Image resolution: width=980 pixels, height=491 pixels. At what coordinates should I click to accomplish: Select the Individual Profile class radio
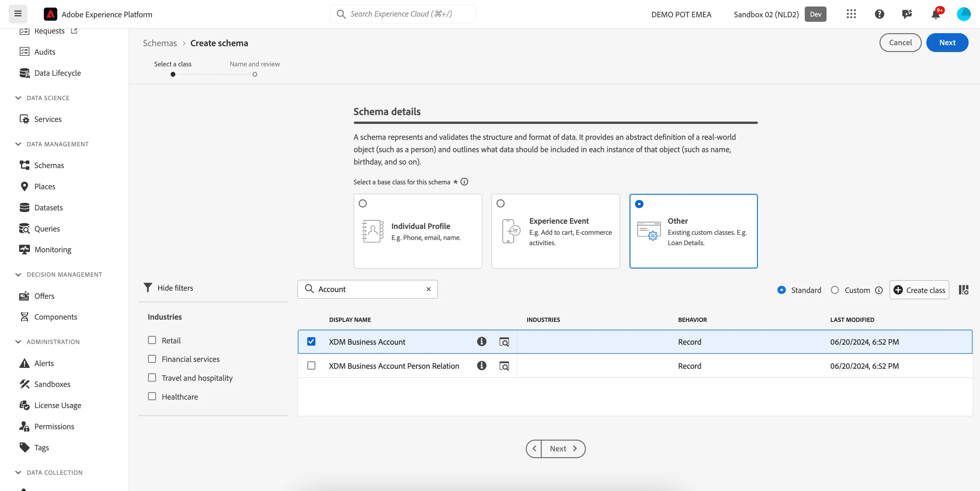tap(363, 204)
